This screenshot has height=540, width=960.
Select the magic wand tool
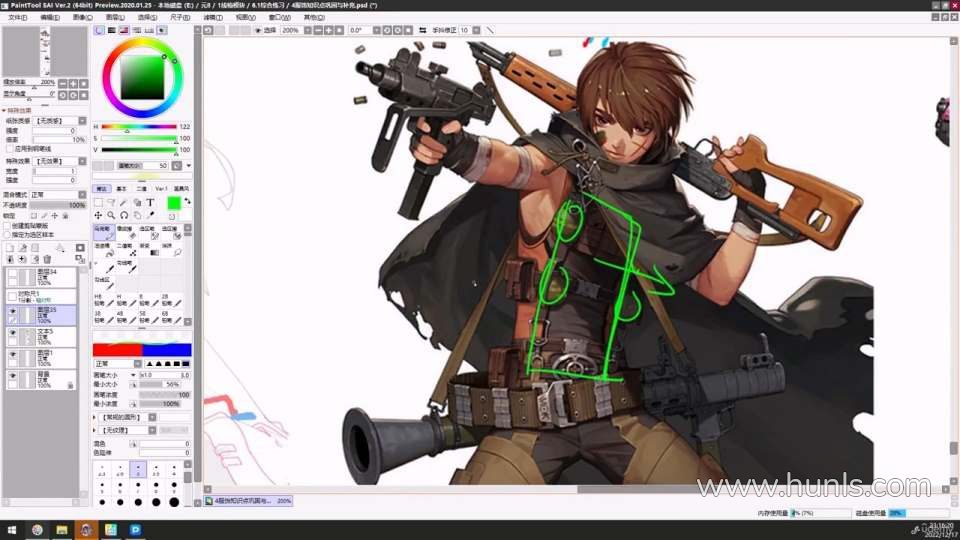tap(124, 202)
